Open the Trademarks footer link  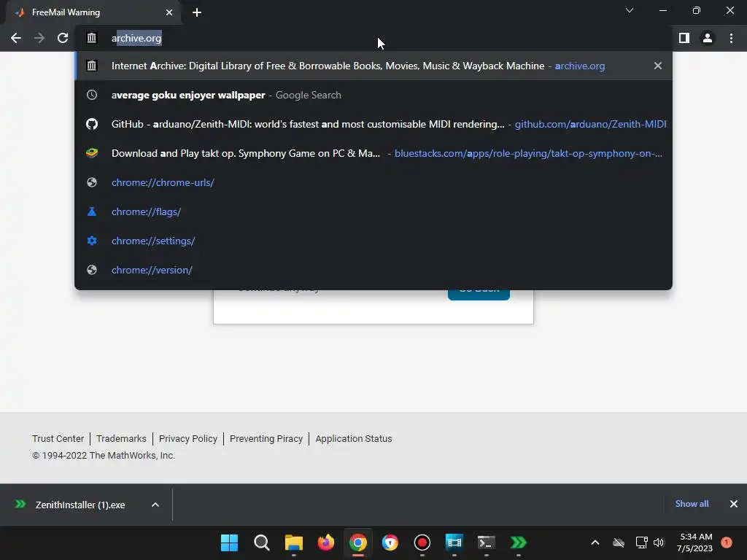(122, 438)
